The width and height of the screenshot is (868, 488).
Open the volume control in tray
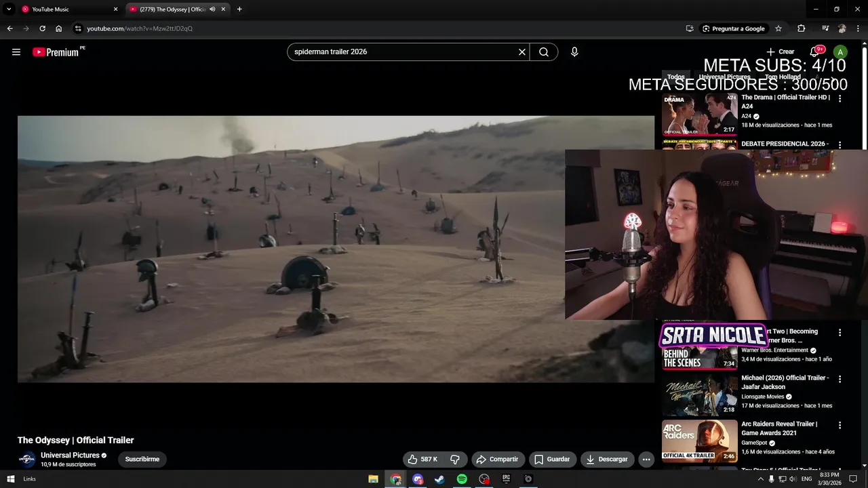point(792,479)
